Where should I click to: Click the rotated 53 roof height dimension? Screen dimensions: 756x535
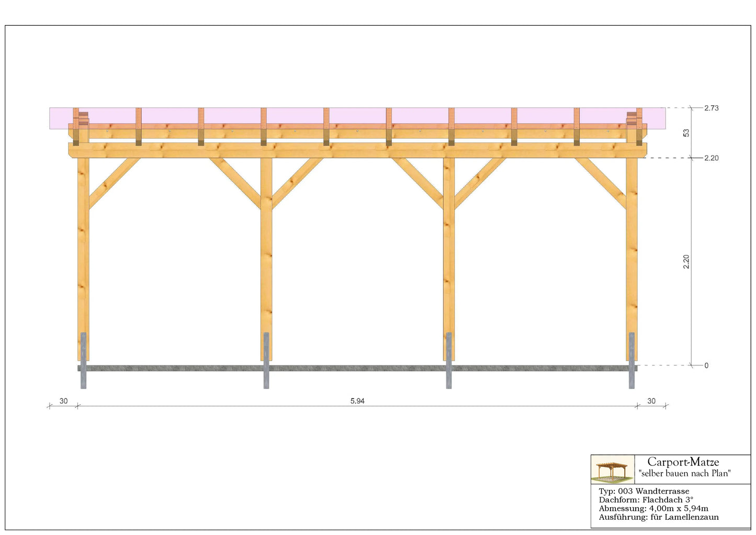click(x=686, y=133)
